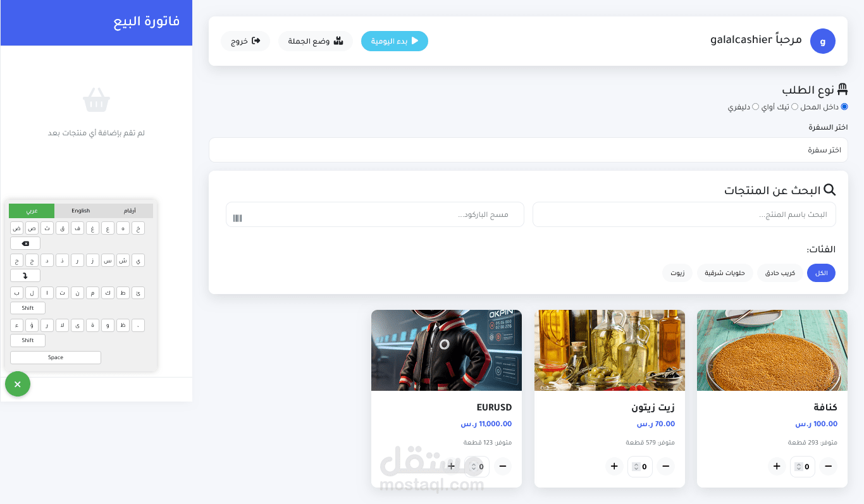Click the play icon in Start Day button

[415, 40]
